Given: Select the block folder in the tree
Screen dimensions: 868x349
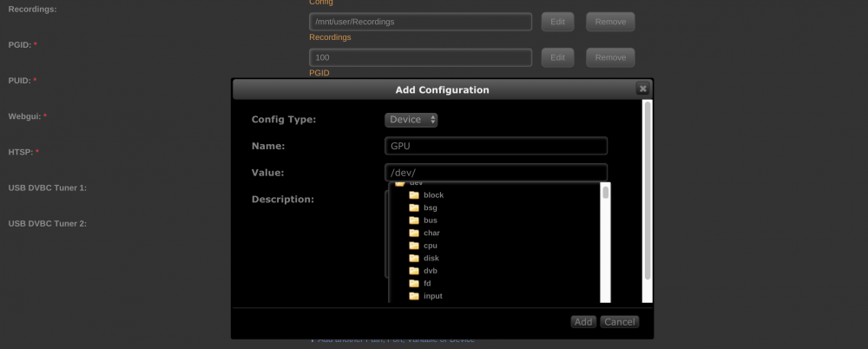Looking at the screenshot, I should tap(433, 195).
